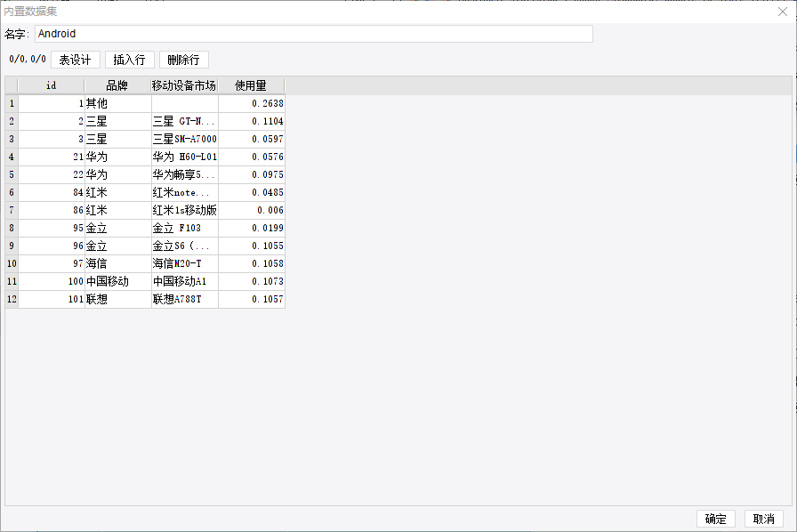Select the id cell with 96
The width and height of the screenshot is (797, 532).
[52, 246]
